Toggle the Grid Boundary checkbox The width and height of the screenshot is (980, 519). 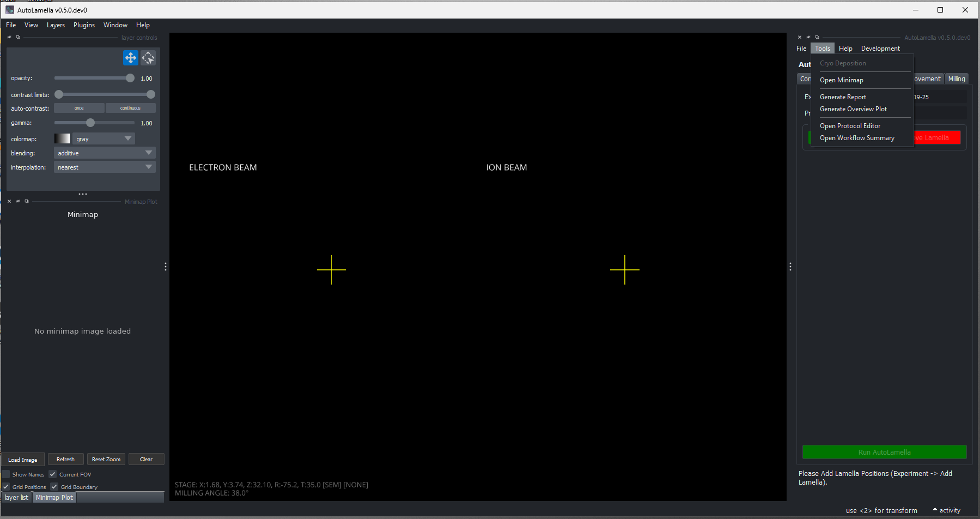pyautogui.click(x=54, y=487)
